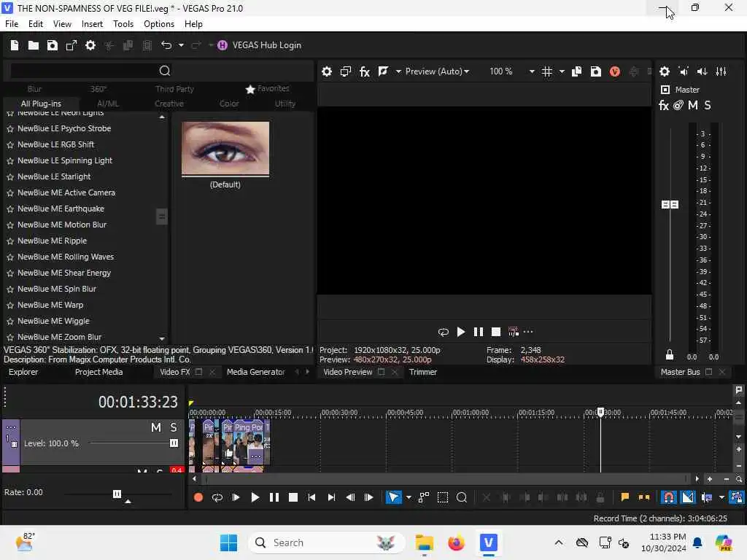Toggle Enable Snapping magnet icon
The image size is (747, 560).
668,497
